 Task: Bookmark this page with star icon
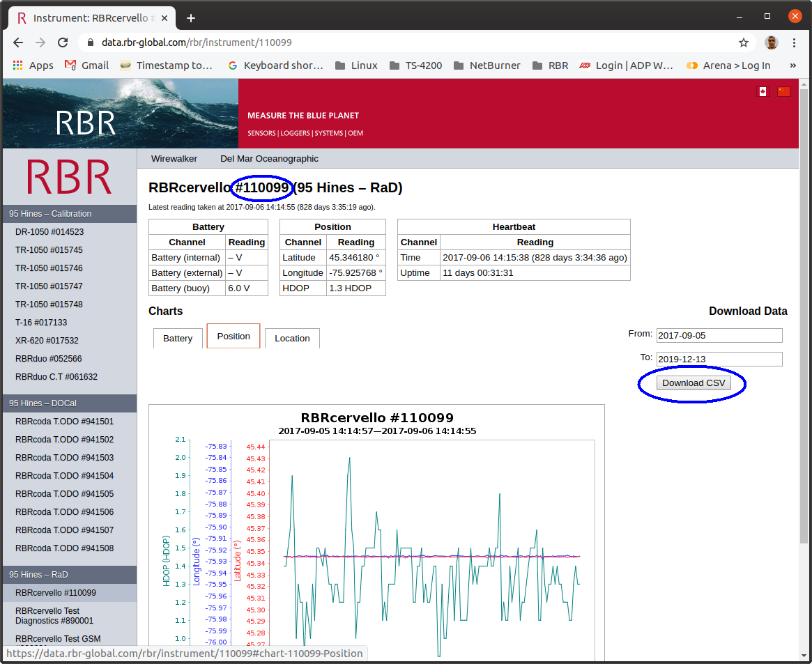pos(744,43)
